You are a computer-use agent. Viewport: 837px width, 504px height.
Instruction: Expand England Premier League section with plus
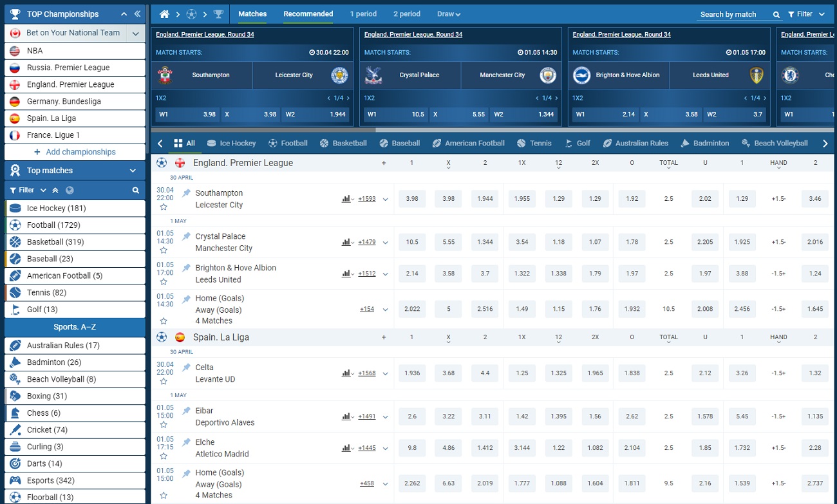point(384,163)
